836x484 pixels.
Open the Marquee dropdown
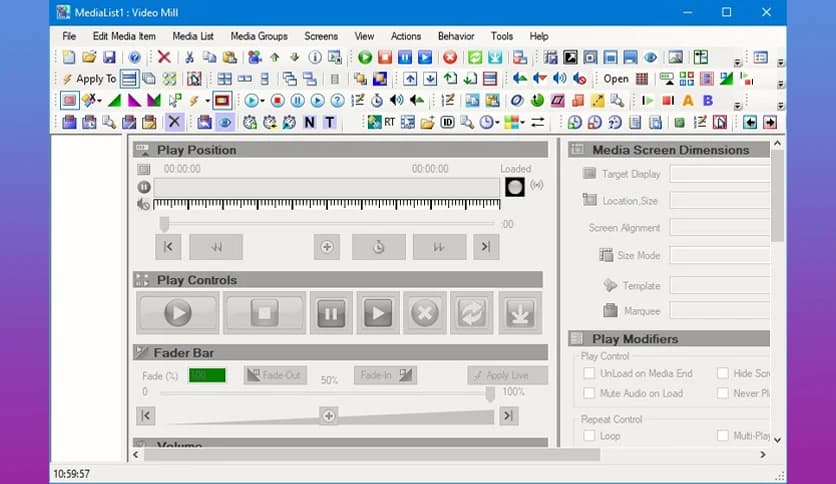tap(719, 311)
